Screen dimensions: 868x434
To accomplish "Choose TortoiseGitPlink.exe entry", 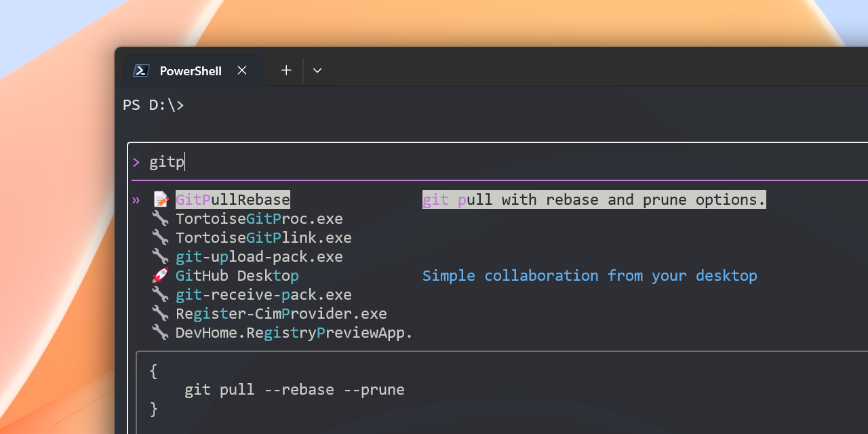I will pos(263,237).
